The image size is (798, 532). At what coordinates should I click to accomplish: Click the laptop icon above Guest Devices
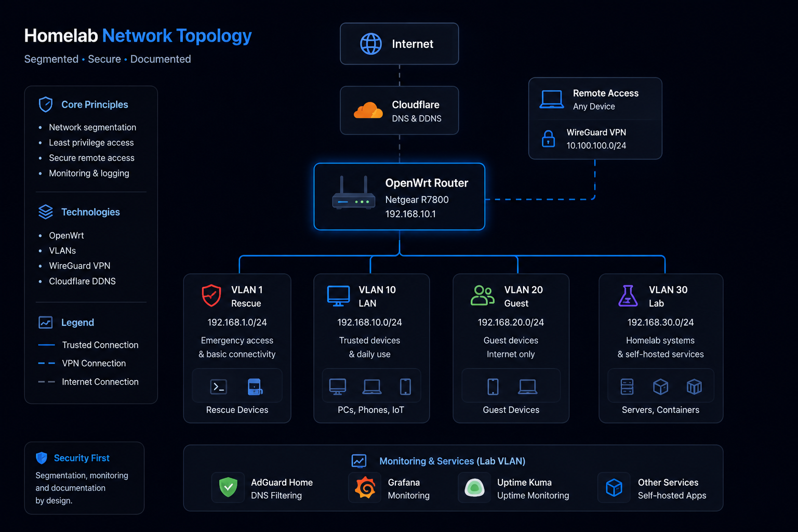click(528, 387)
